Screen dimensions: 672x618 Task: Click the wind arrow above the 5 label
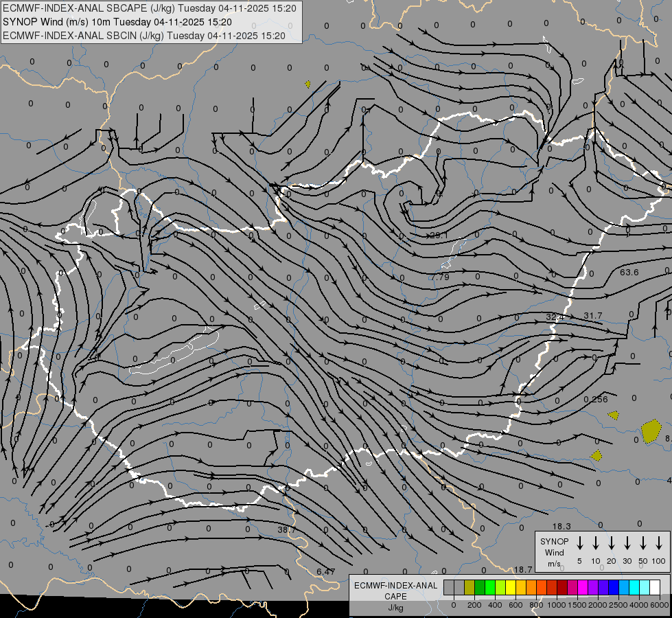(579, 543)
